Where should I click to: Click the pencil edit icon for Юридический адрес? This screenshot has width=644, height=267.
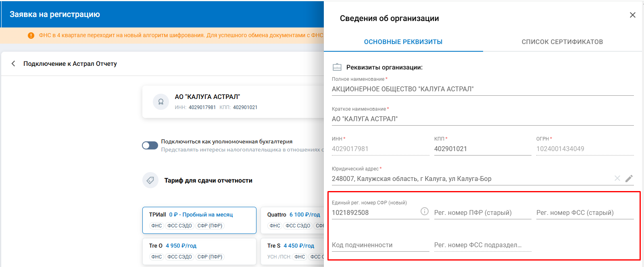click(629, 179)
